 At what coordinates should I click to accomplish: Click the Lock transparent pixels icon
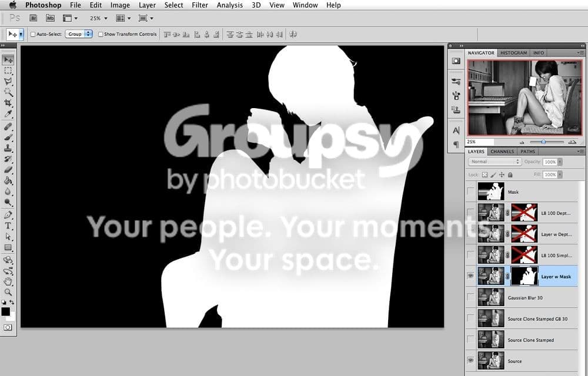[x=485, y=174]
